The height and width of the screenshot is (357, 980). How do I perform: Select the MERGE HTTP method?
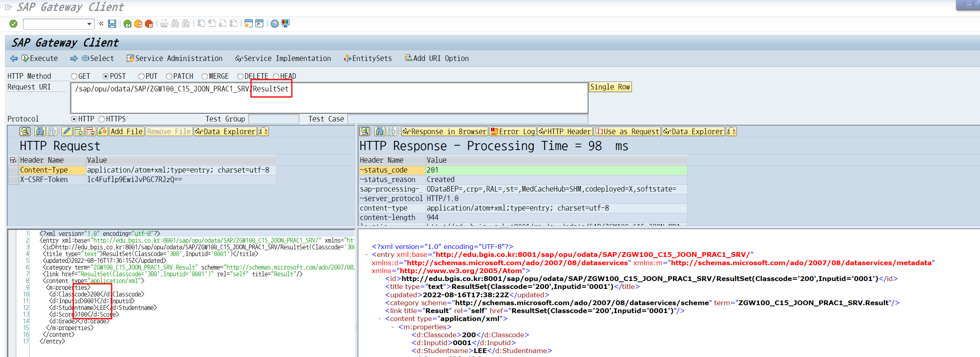point(205,76)
